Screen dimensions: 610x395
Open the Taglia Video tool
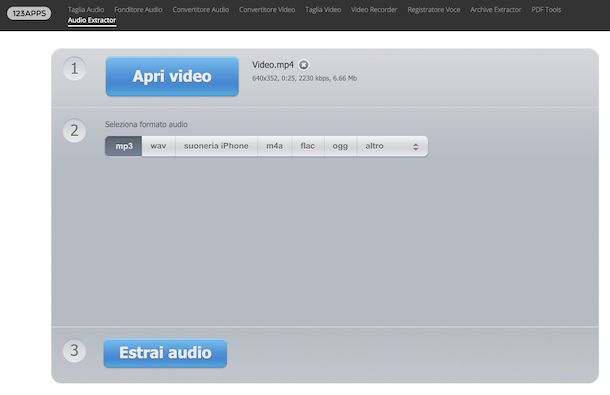323,10
